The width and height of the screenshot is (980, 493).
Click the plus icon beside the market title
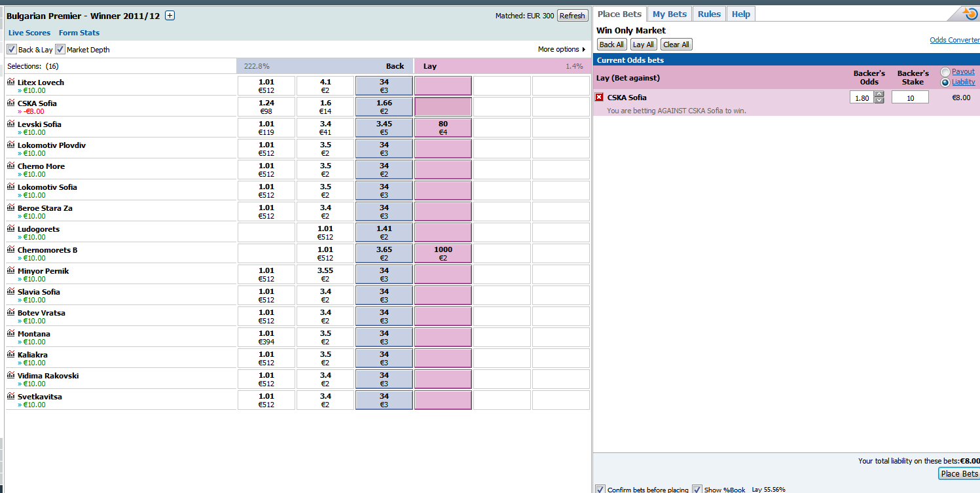pyautogui.click(x=170, y=16)
